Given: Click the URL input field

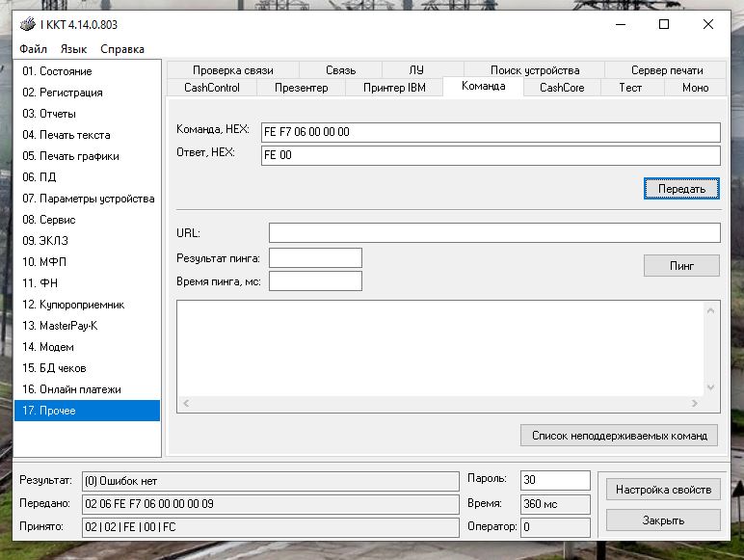Looking at the screenshot, I should pos(494,233).
